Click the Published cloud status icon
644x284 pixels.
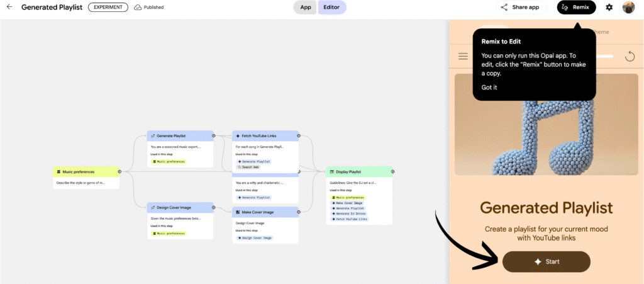point(138,8)
